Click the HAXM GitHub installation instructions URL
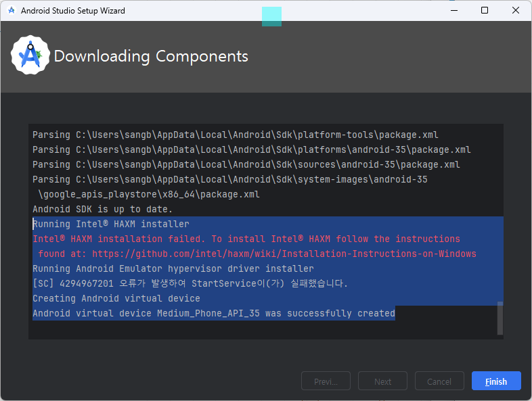 point(284,254)
